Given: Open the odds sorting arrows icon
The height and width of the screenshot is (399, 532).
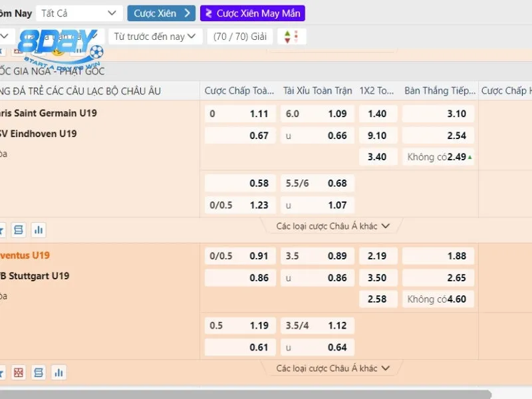Looking at the screenshot, I should tap(292, 37).
